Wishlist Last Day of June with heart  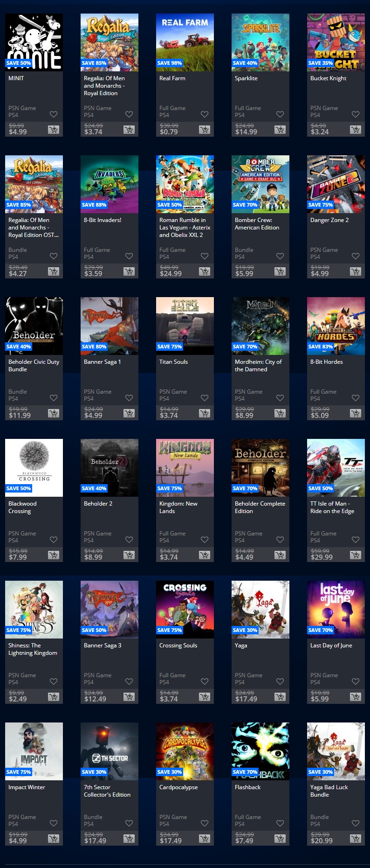[356, 681]
